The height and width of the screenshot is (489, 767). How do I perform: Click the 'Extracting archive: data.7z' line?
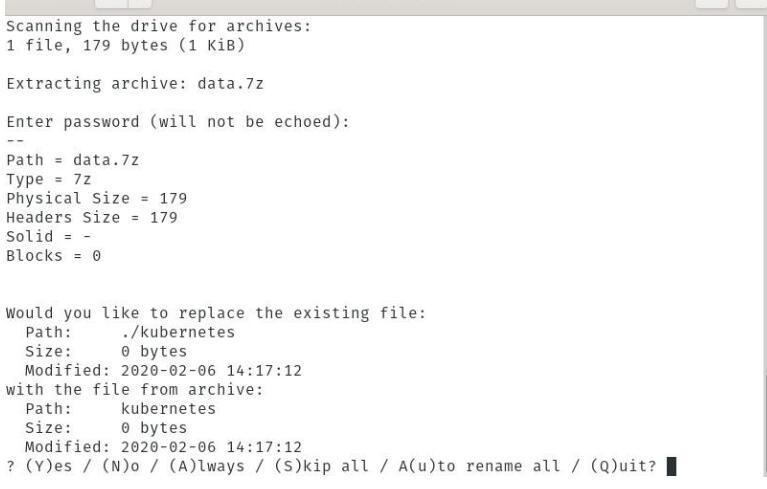pyautogui.click(x=135, y=84)
